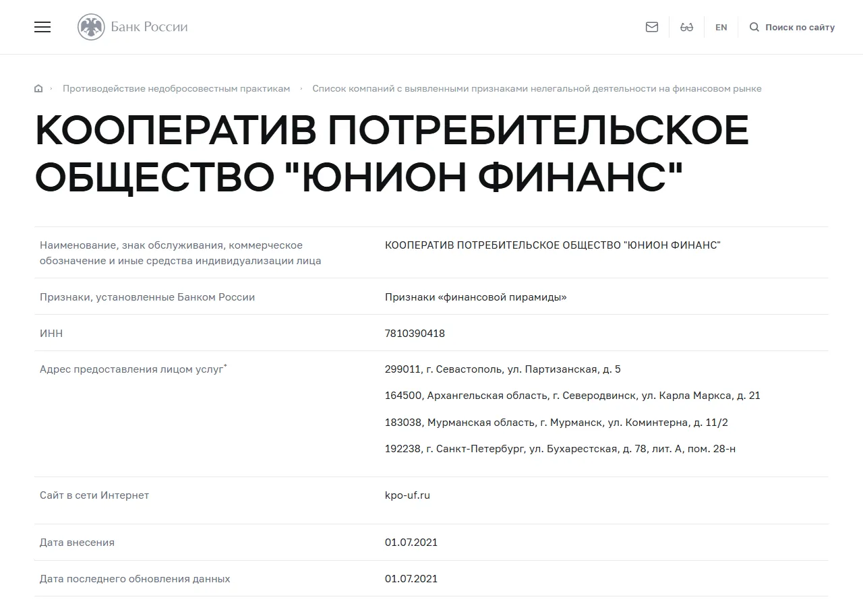Click 'Признаки «финансовой пирамиды»' value
863x616 pixels.
(476, 297)
